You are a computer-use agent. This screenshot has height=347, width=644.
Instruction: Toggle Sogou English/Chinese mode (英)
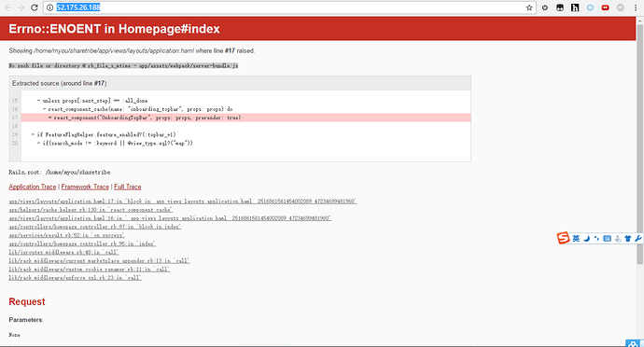click(x=576, y=239)
